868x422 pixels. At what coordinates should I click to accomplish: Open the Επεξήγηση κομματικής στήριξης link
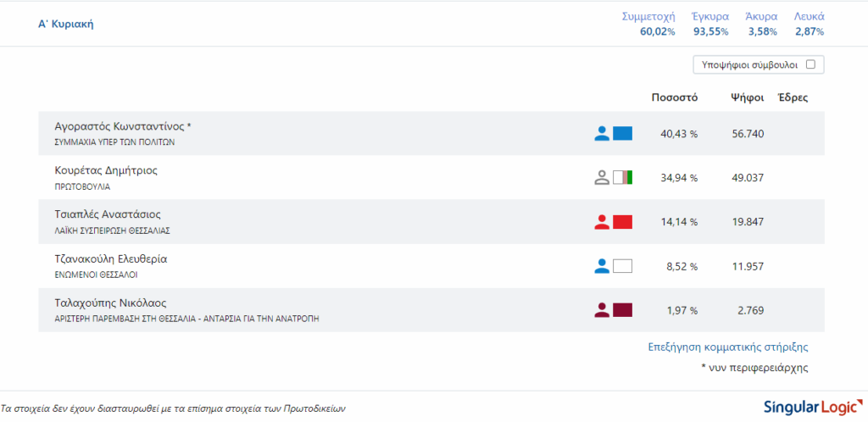[x=728, y=347]
